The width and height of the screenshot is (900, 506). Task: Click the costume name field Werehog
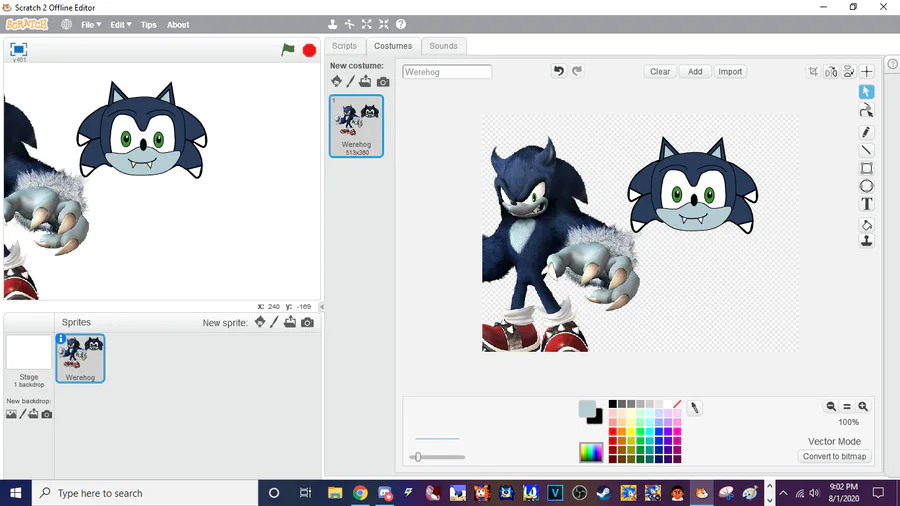(x=447, y=72)
